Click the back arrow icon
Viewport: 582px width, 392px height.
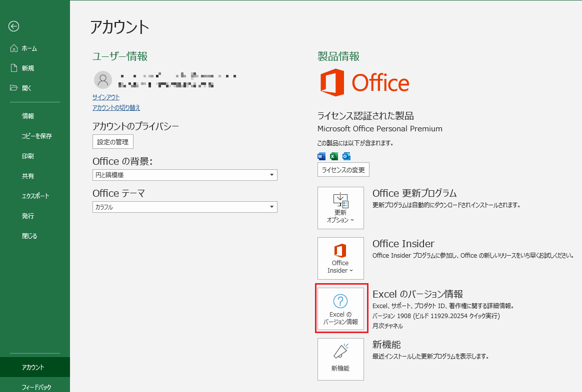[14, 26]
